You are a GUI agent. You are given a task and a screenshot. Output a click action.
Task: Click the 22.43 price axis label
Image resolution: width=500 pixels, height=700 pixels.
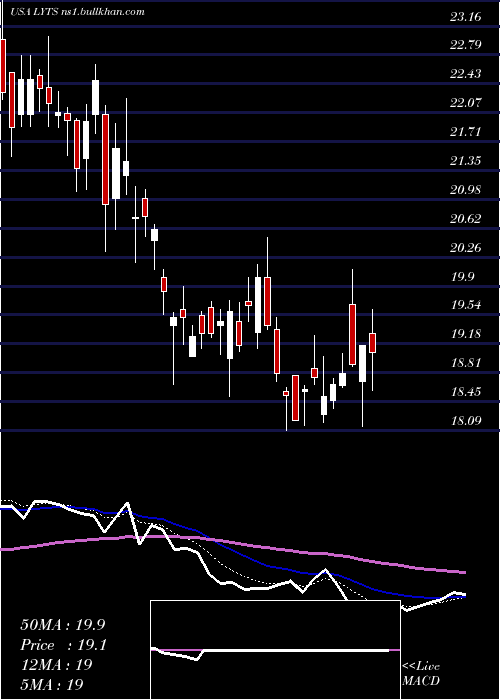[x=465, y=74]
